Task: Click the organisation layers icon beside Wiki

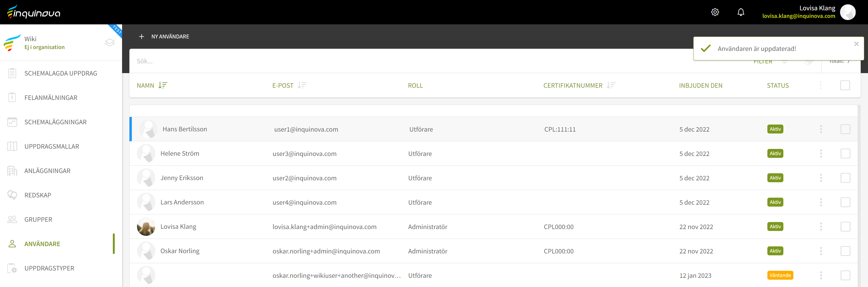Action: (110, 43)
